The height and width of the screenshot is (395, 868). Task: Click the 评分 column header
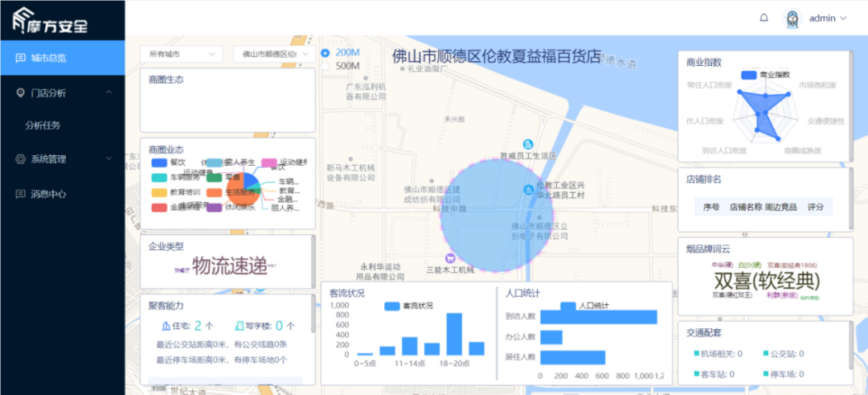816,207
